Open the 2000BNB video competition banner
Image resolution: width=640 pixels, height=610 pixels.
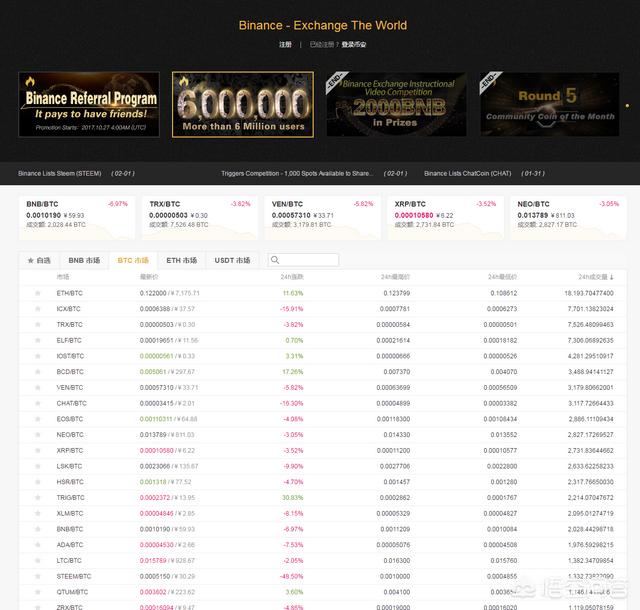(396, 105)
